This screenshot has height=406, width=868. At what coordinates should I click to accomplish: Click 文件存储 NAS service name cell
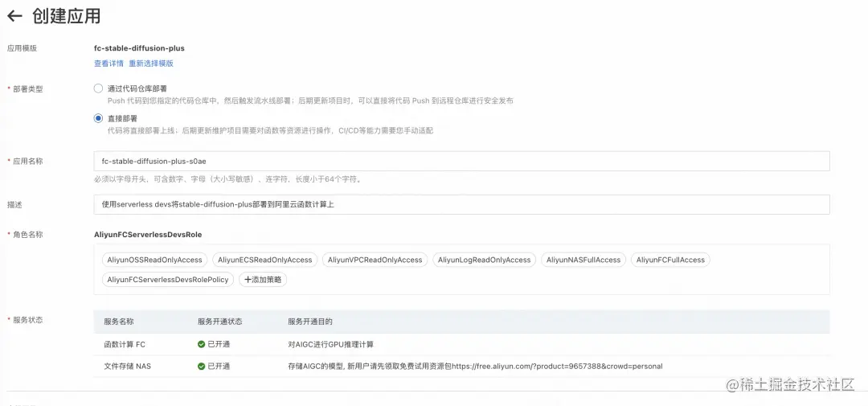(x=127, y=366)
